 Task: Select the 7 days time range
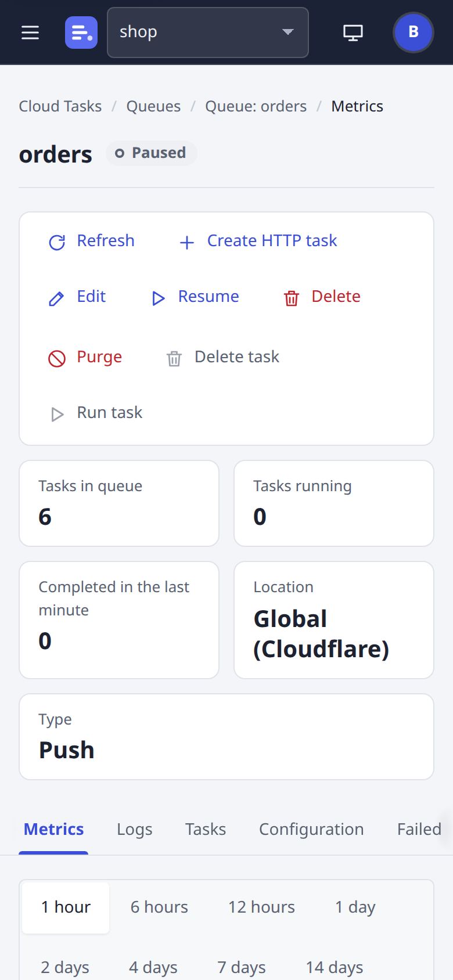click(242, 967)
